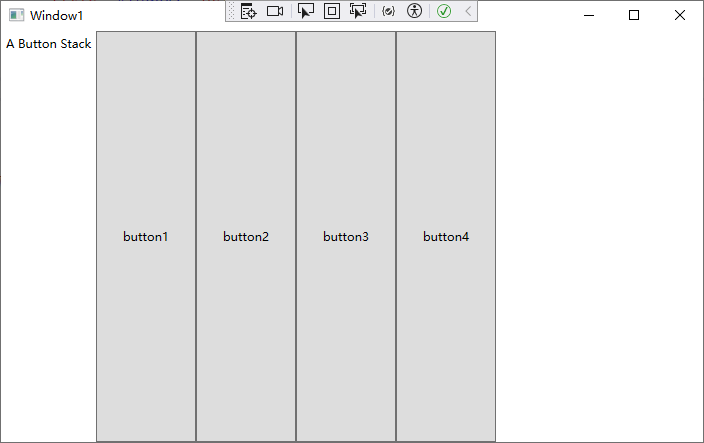Screen dimensions: 704x443
Task: Click the green checkmark status icon
Action: tap(444, 11)
